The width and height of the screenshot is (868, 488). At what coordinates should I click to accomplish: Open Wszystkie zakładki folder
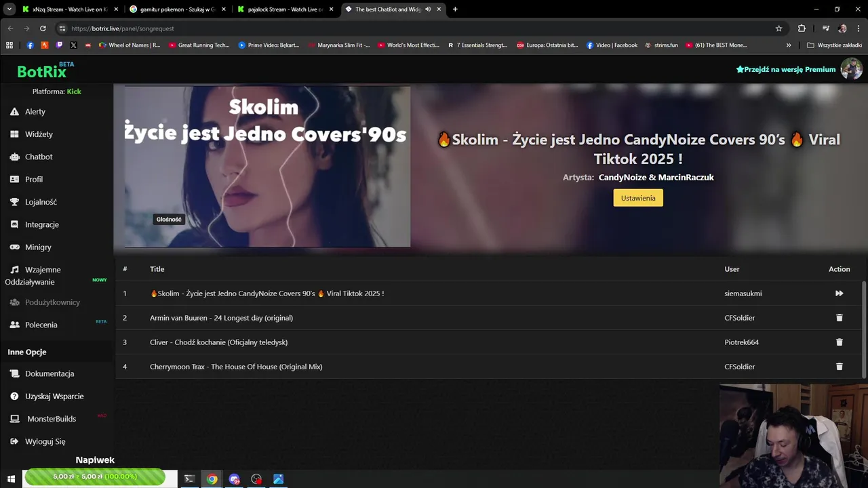point(834,45)
